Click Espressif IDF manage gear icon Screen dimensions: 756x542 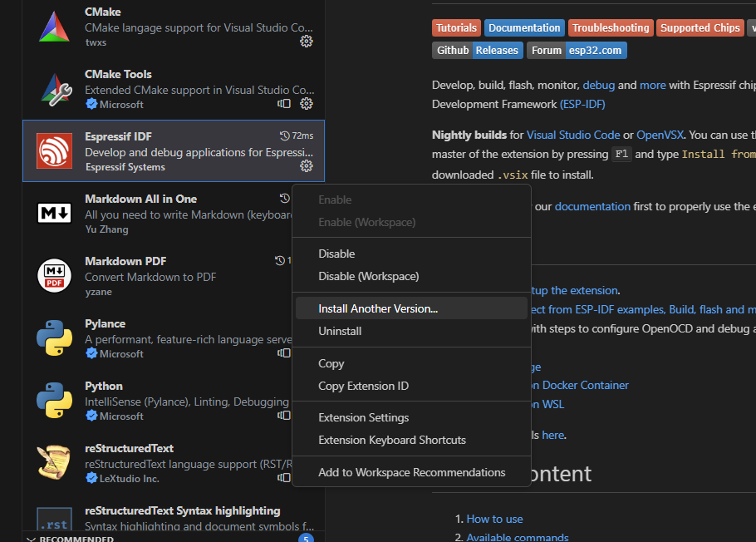click(x=307, y=166)
